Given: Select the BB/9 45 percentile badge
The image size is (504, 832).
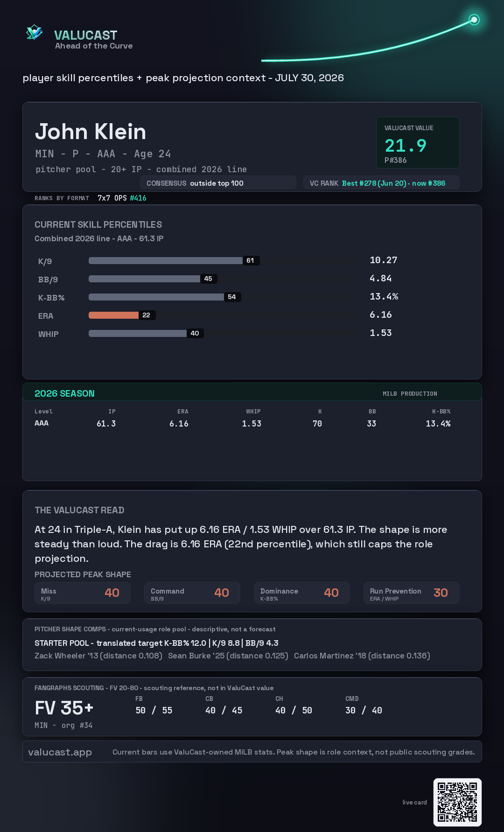Looking at the screenshot, I should pos(208,279).
